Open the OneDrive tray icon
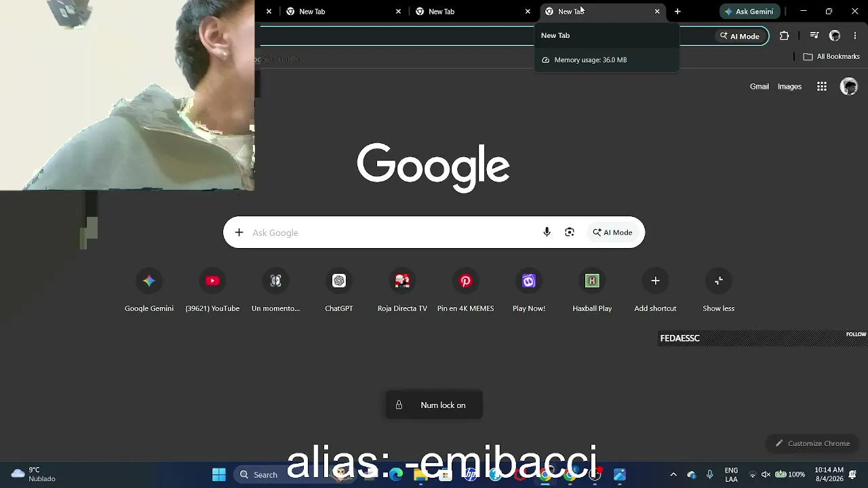 coord(692,474)
